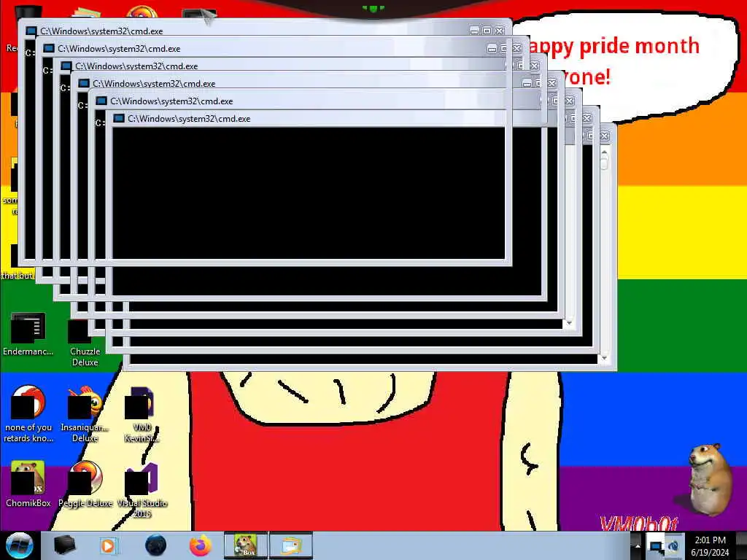This screenshot has width=747, height=560.
Task: Select the Chuzzle Deluxe desktop icon
Action: 85,343
